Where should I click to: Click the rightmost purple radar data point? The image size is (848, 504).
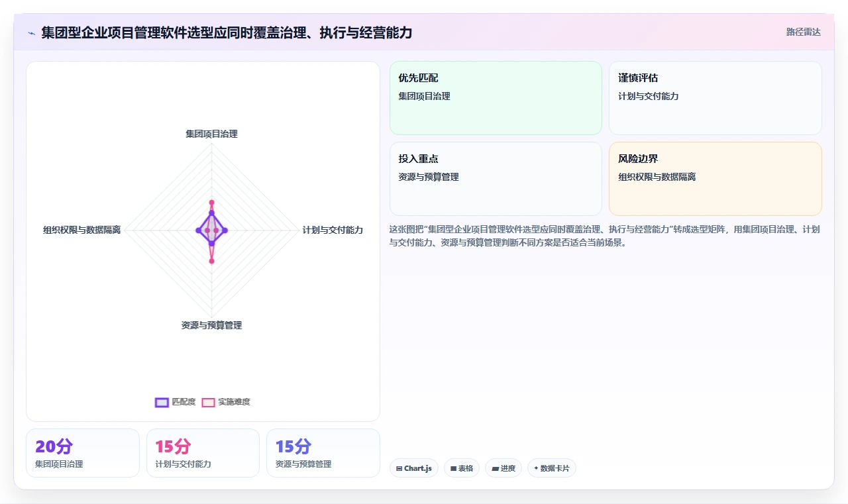[225, 230]
